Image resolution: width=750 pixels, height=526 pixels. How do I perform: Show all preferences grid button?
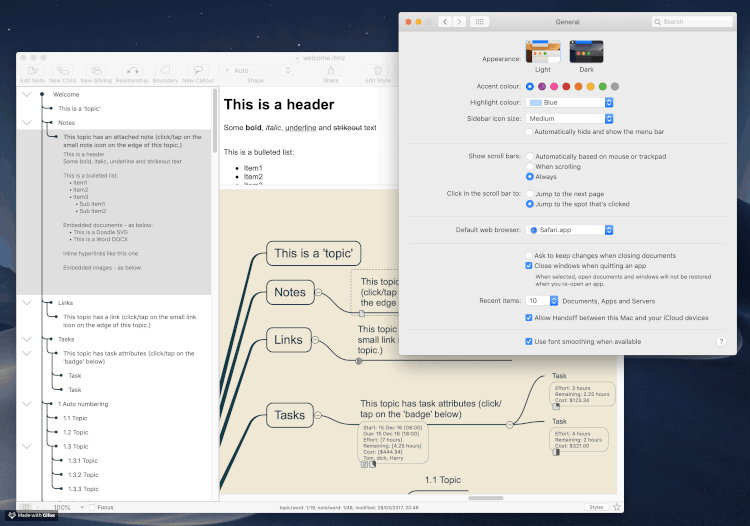(x=479, y=22)
